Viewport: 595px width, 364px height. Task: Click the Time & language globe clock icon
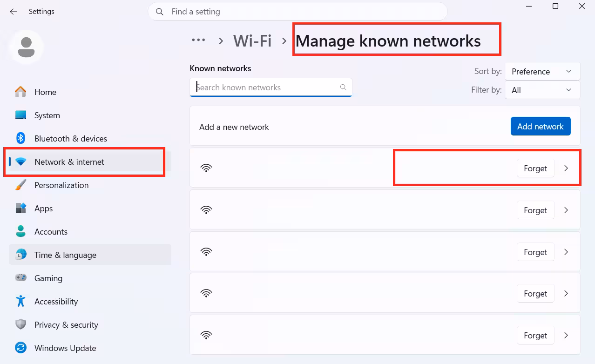(20, 255)
